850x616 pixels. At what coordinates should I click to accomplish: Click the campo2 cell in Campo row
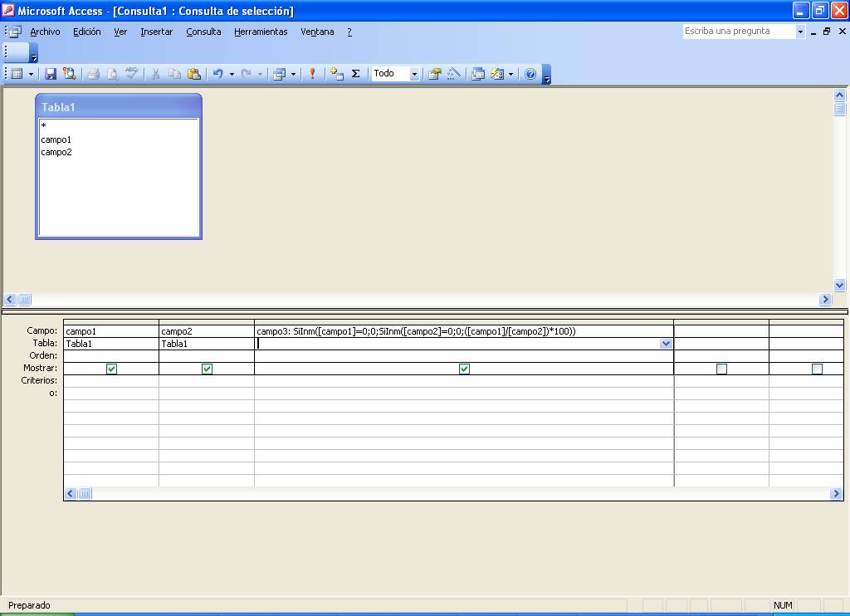click(x=207, y=331)
